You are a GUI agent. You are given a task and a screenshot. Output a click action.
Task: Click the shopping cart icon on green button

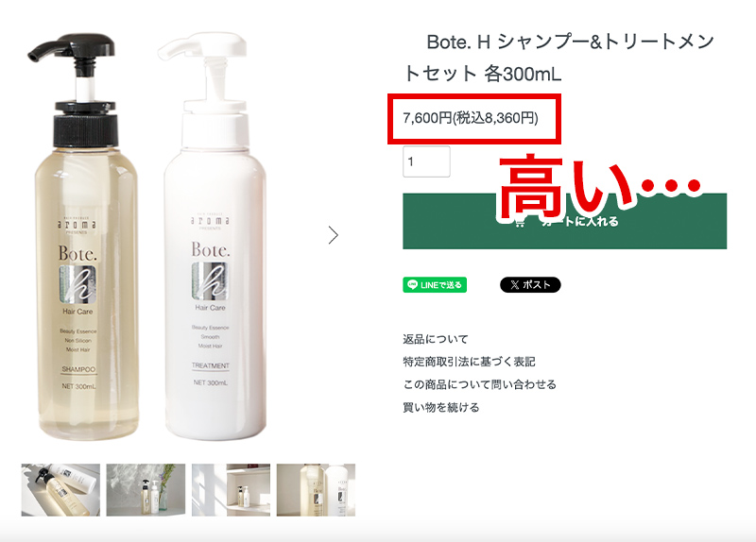[x=519, y=222]
